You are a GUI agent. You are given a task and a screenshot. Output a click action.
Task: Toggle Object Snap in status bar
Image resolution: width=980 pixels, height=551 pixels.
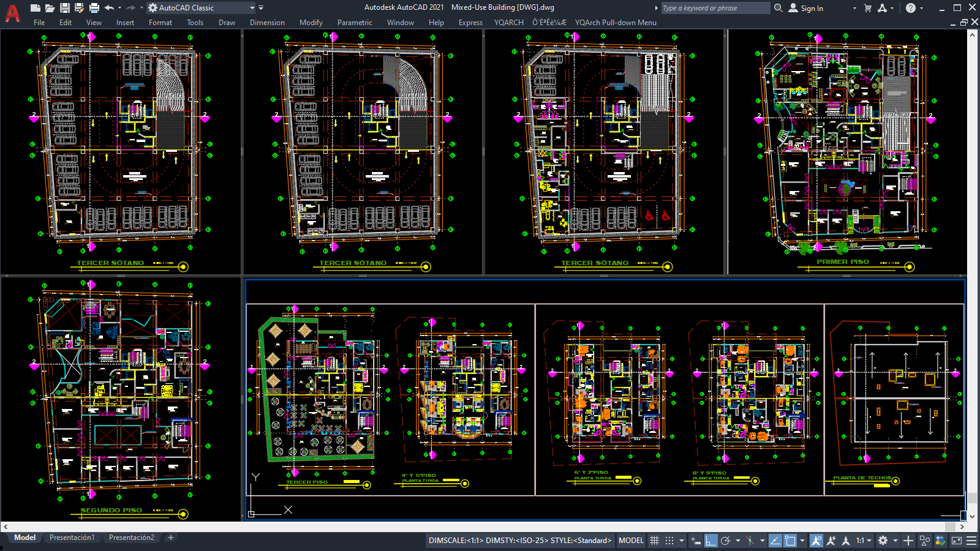790,541
